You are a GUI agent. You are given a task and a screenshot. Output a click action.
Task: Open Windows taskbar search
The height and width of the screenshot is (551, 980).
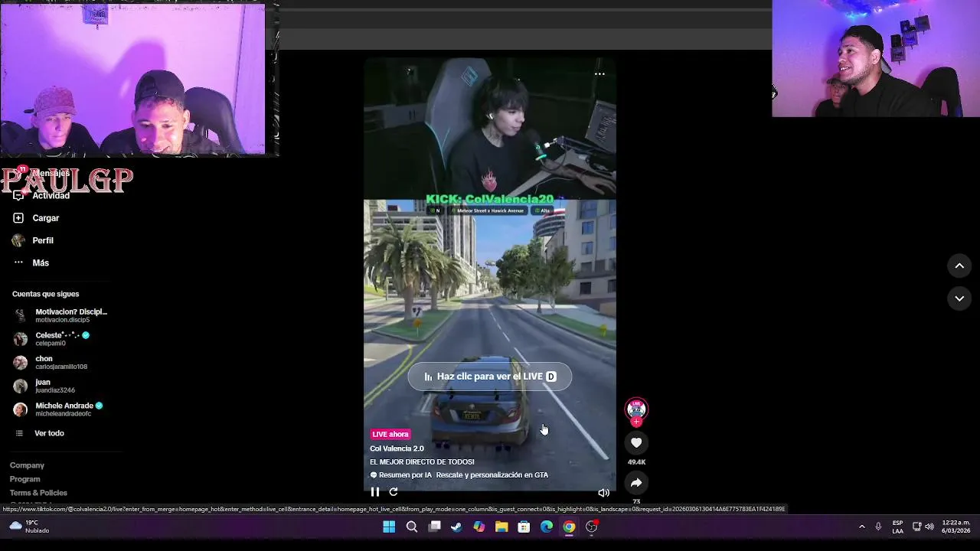point(412,527)
